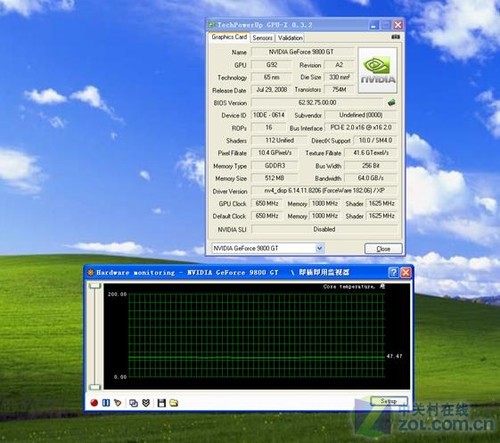
Task: Click the GPU field value G92
Action: point(271,65)
